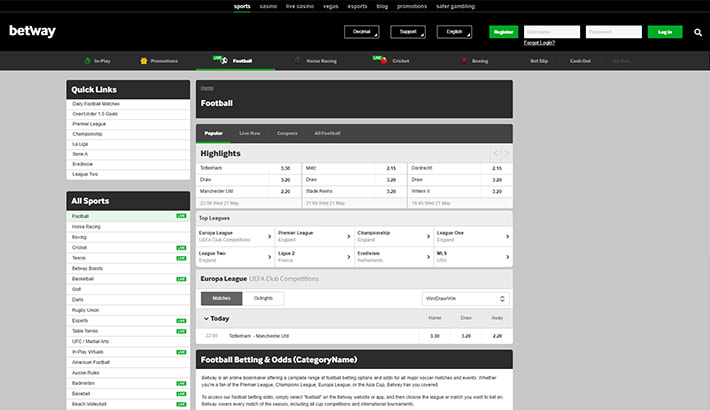Click the LIVE badge next to Esports
This screenshot has height=410, width=710.
click(181, 321)
